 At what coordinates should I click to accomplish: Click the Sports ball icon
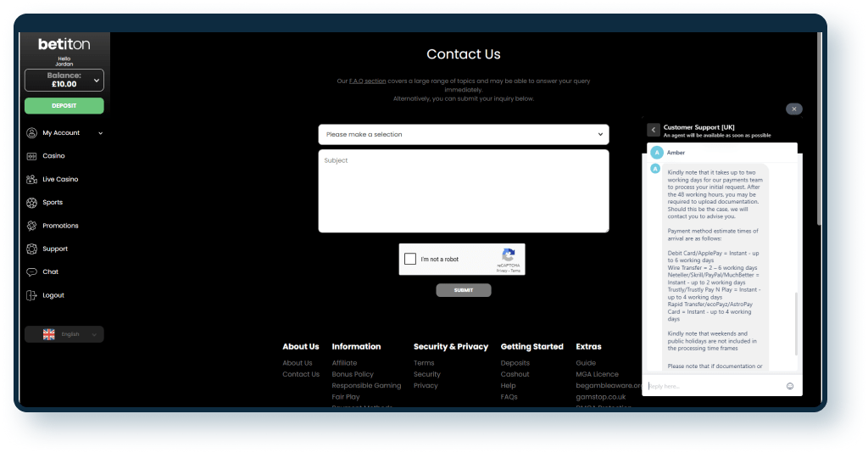click(32, 203)
